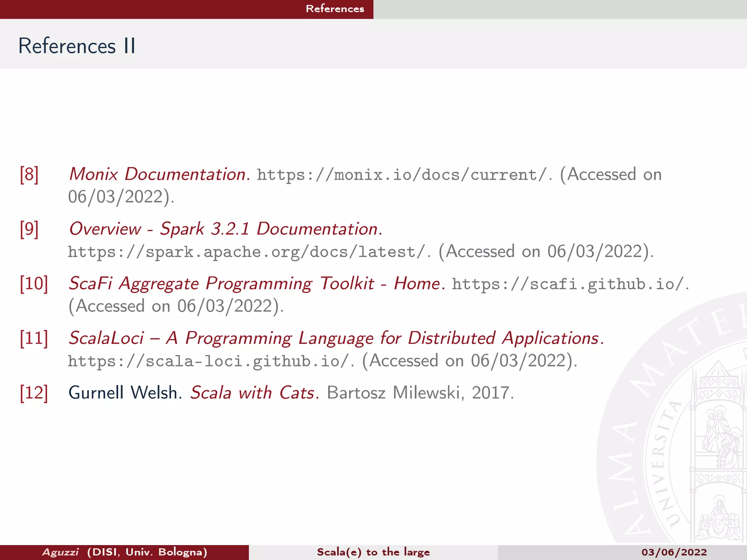The height and width of the screenshot is (560, 747).
Task: Follow the https://monix.io/docs/current/ URL
Action: [x=402, y=175]
